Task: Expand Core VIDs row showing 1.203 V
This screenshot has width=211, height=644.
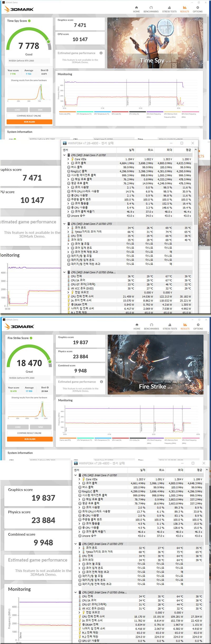Action: 79,479
